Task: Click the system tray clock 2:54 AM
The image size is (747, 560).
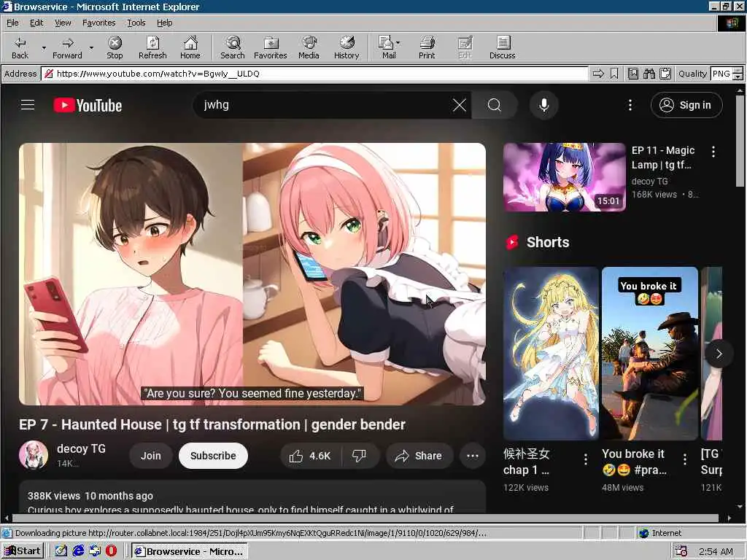Action: (x=716, y=551)
